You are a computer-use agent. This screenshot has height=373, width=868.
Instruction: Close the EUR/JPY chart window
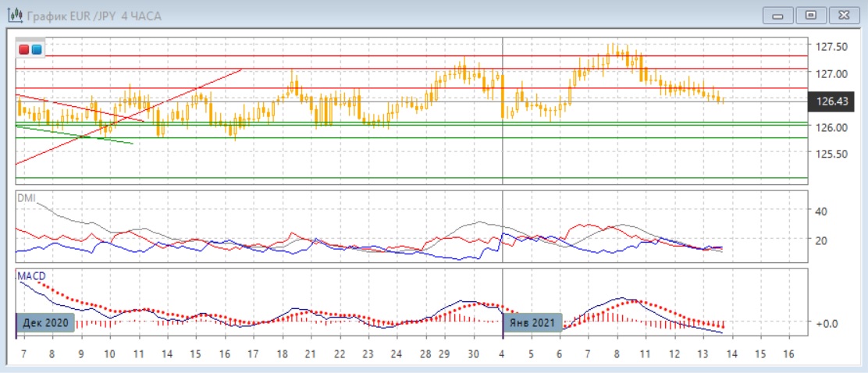(x=844, y=15)
